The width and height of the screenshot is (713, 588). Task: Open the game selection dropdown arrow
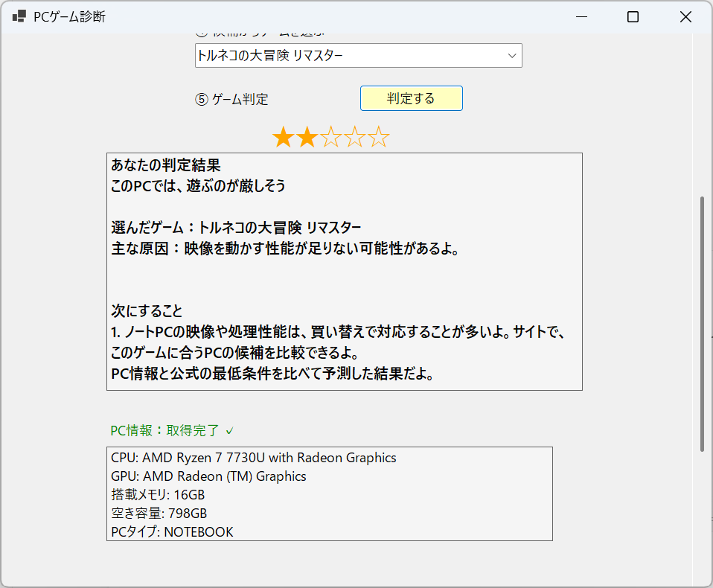[512, 56]
